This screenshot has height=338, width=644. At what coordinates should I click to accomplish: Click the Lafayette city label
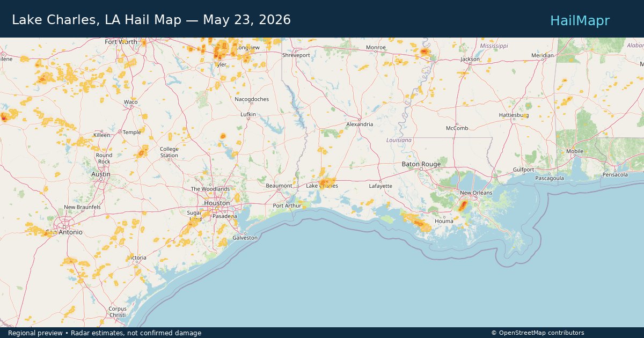pyautogui.click(x=380, y=186)
